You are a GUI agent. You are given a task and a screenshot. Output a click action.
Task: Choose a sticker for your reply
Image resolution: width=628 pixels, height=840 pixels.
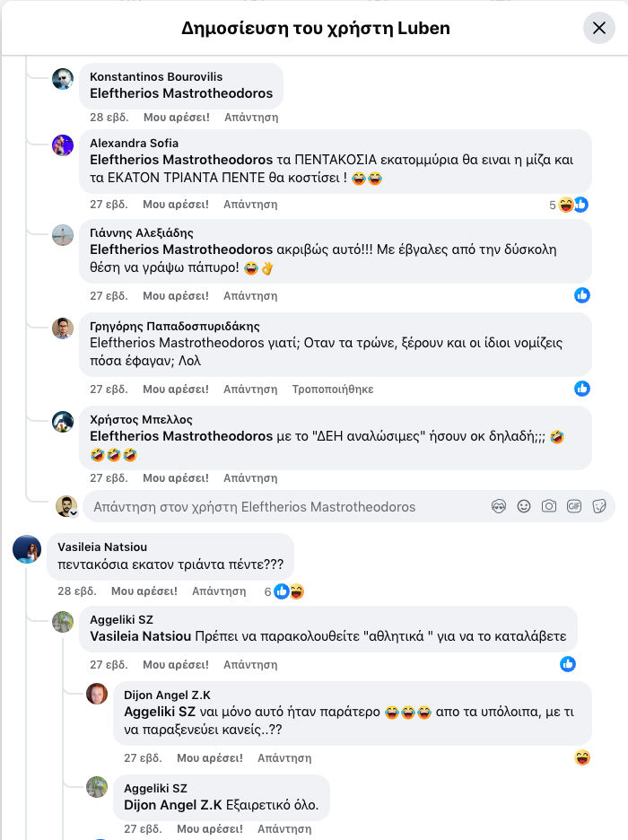click(600, 506)
